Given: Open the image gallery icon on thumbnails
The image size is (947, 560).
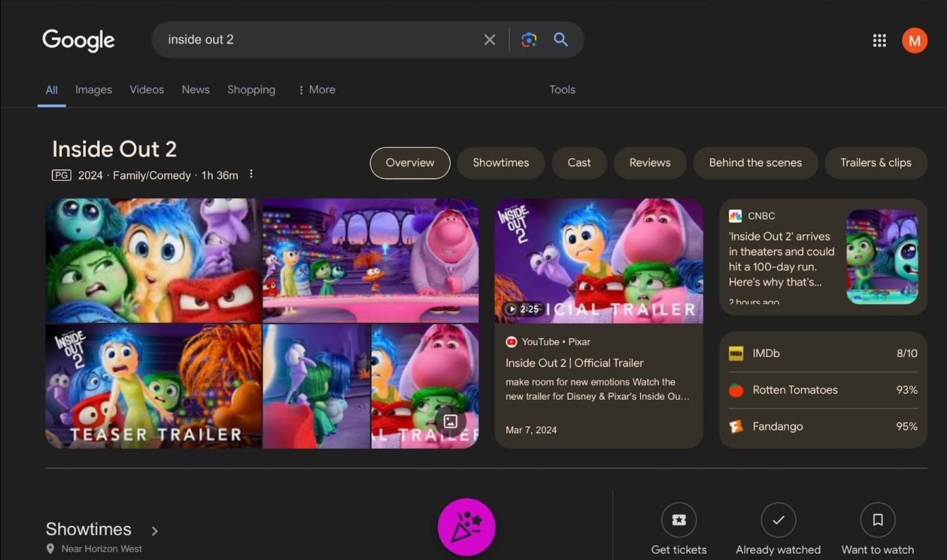Looking at the screenshot, I should [450, 421].
